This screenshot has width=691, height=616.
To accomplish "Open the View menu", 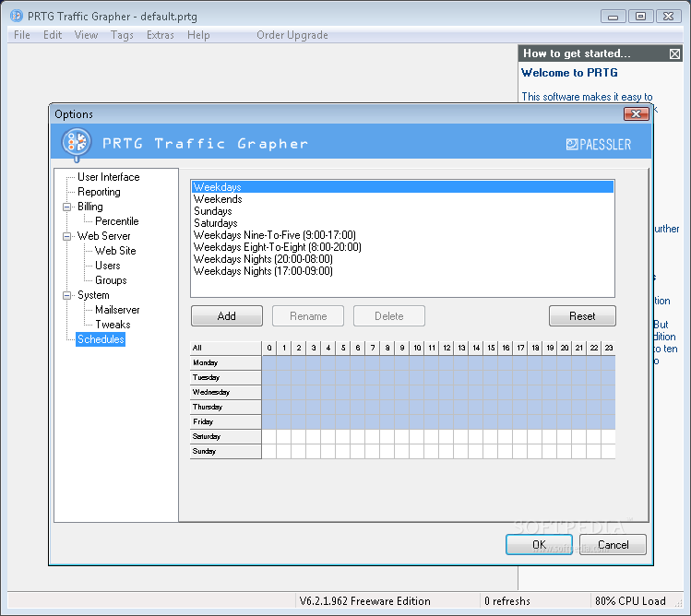I will point(86,35).
